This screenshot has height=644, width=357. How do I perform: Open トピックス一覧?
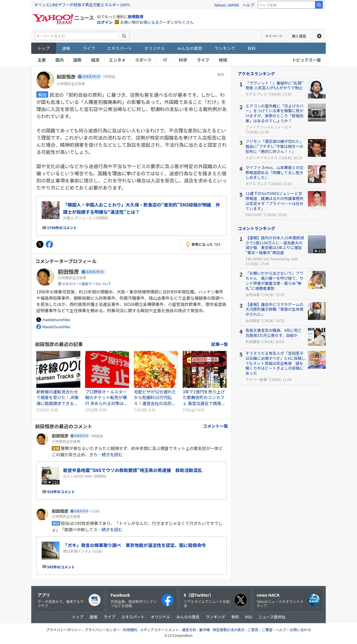pos(306,60)
